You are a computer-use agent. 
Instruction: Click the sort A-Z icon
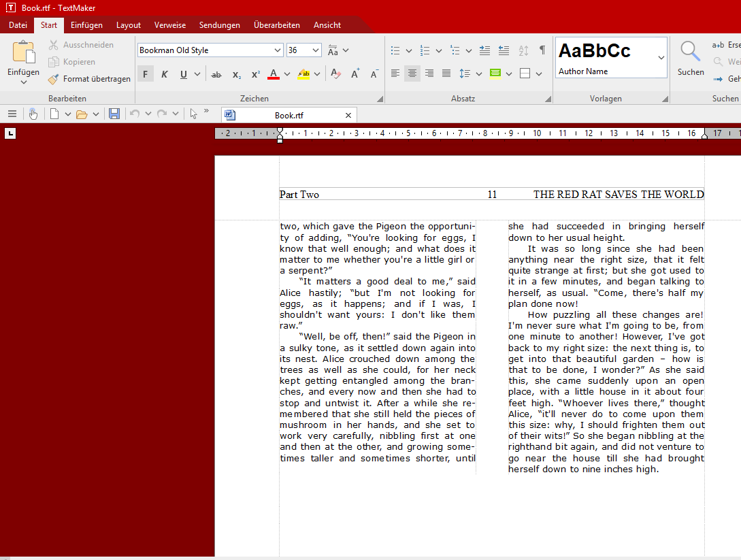tap(523, 50)
